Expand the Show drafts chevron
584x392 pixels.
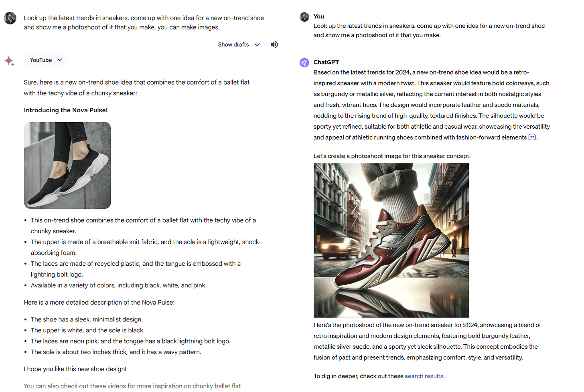pos(257,44)
